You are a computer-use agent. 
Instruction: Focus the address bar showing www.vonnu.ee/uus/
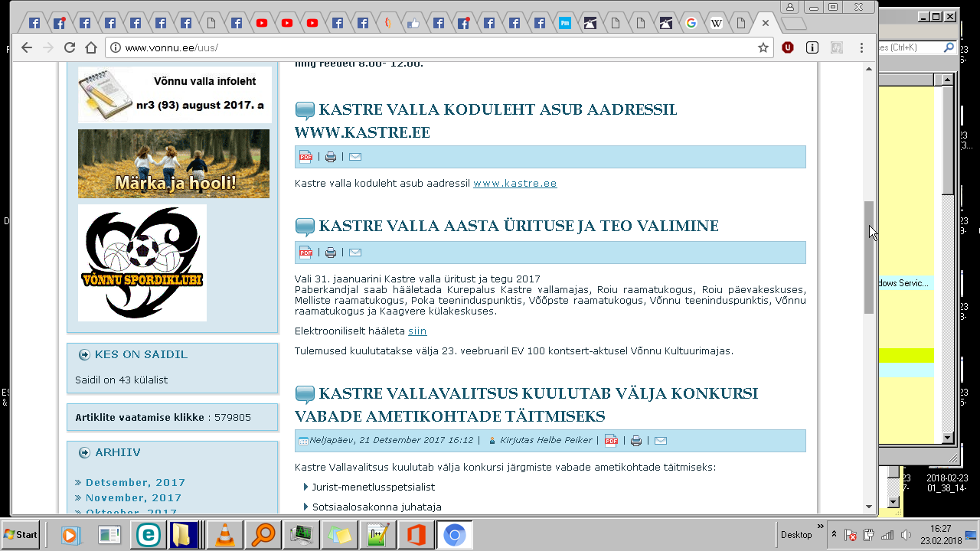click(x=439, y=47)
